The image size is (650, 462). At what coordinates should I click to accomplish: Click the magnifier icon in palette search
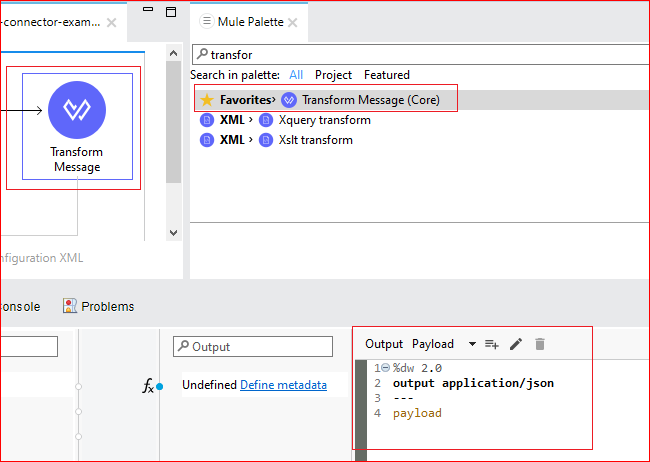[x=202, y=54]
